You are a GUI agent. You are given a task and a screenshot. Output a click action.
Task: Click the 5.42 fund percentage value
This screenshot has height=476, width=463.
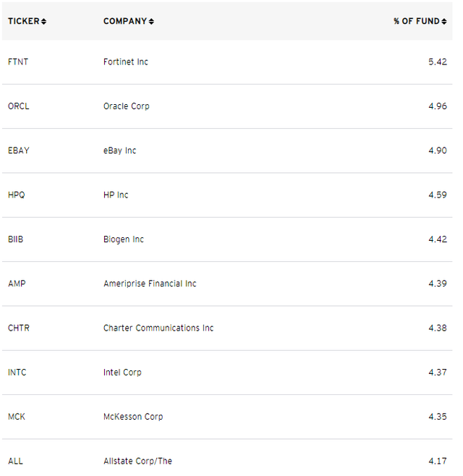[x=438, y=62]
